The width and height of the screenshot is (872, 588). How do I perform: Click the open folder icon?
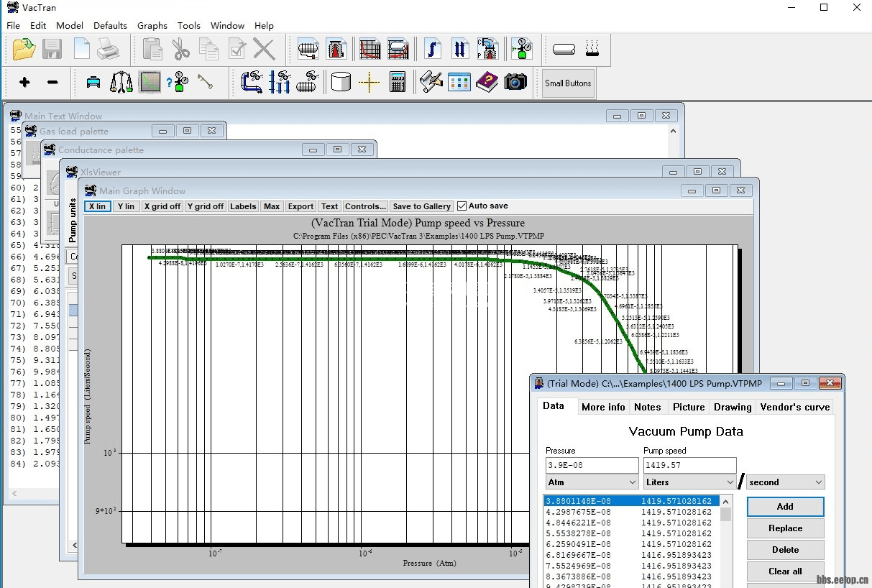[24, 49]
